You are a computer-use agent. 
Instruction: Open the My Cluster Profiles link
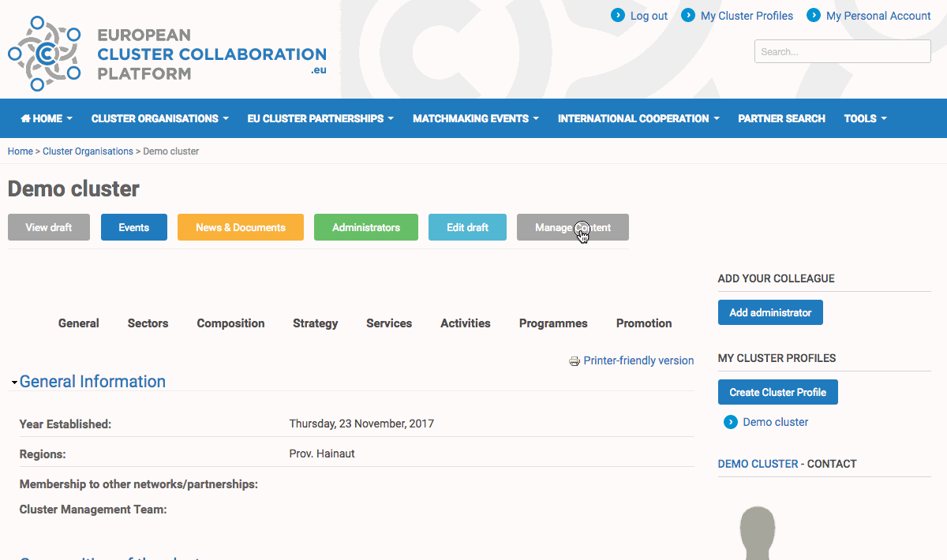747,16
